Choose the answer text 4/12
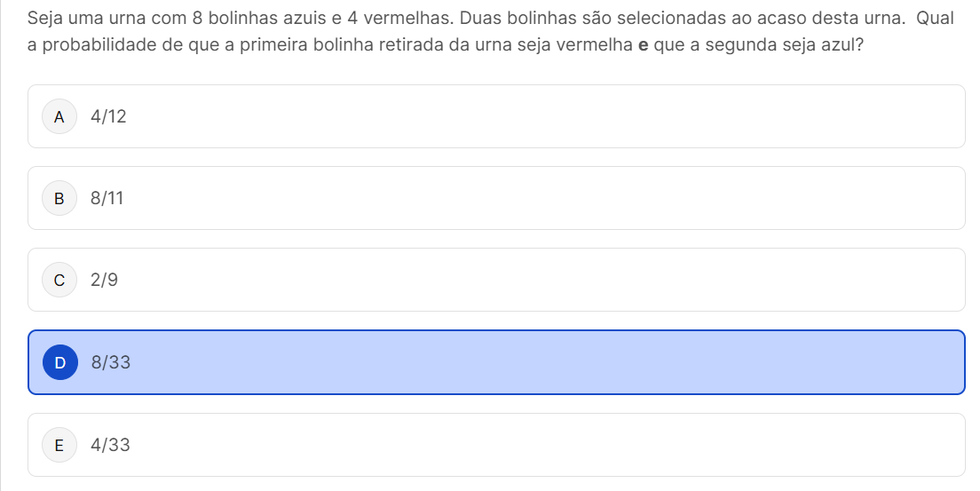The height and width of the screenshot is (491, 980). (x=108, y=116)
